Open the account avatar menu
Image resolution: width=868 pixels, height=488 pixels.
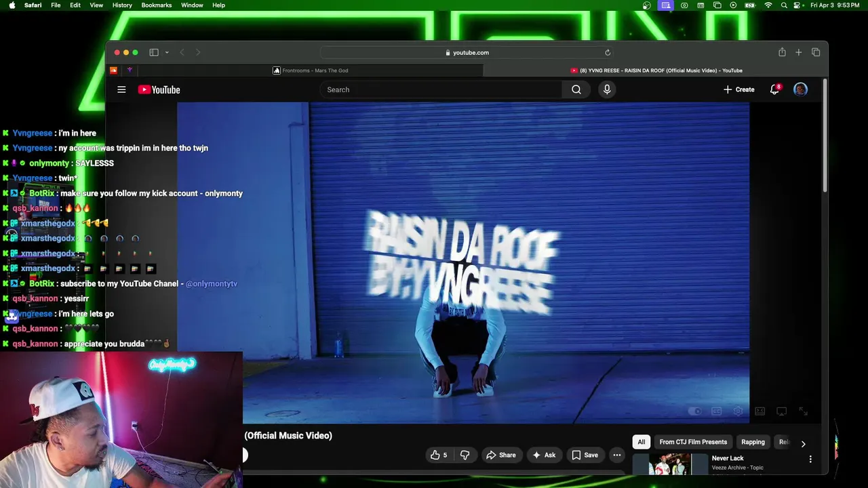coord(800,89)
